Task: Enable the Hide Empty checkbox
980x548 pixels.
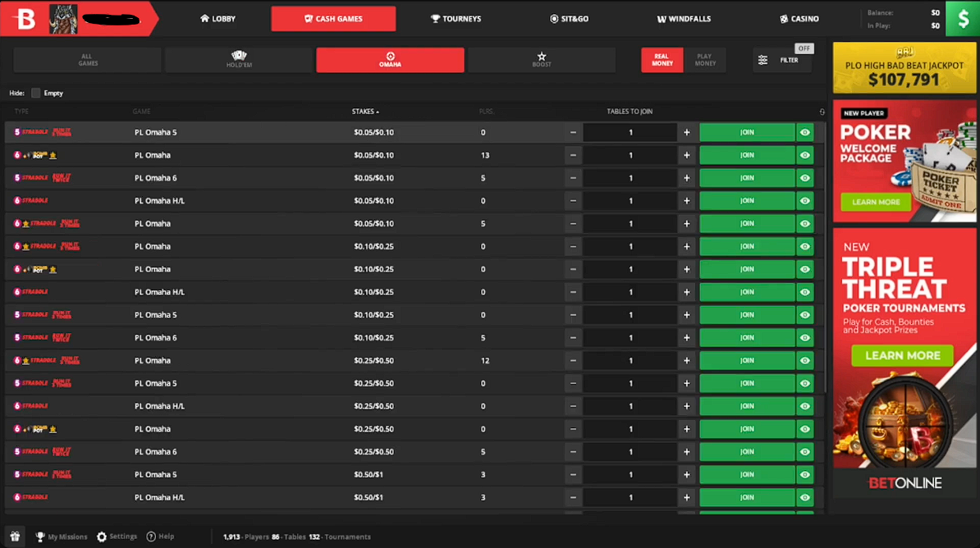Action: [35, 93]
